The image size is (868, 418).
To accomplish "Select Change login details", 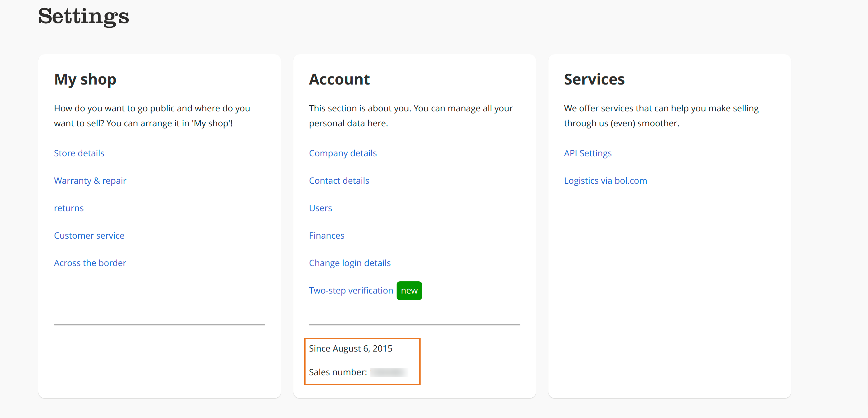I will point(350,263).
